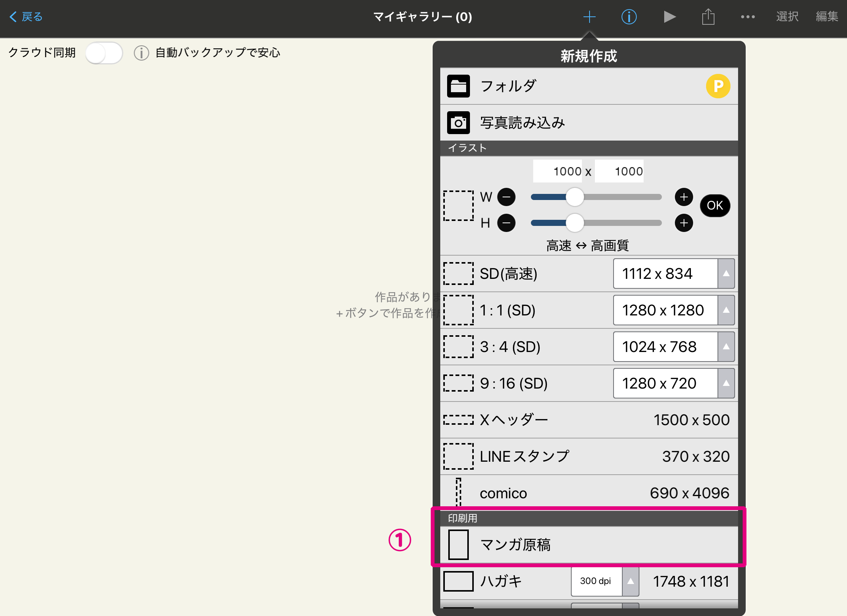The height and width of the screenshot is (616, 847).
Task: Open the share icon
Action: (x=708, y=17)
